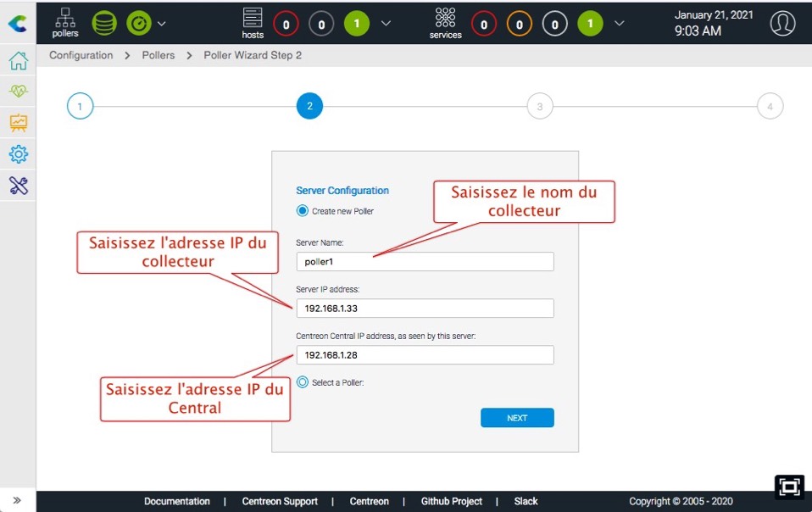
Task: Expand the services status dropdown chevron
Action: click(x=620, y=24)
